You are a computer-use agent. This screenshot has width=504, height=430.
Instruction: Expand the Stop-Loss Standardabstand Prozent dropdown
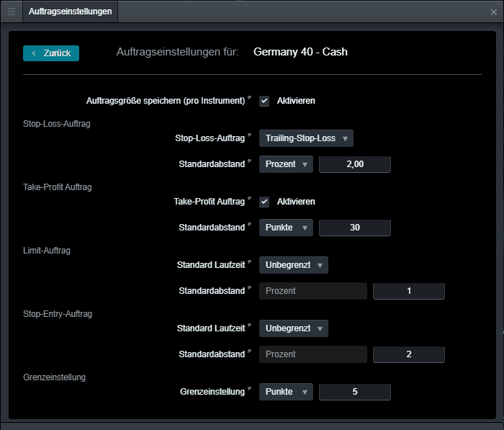click(286, 164)
